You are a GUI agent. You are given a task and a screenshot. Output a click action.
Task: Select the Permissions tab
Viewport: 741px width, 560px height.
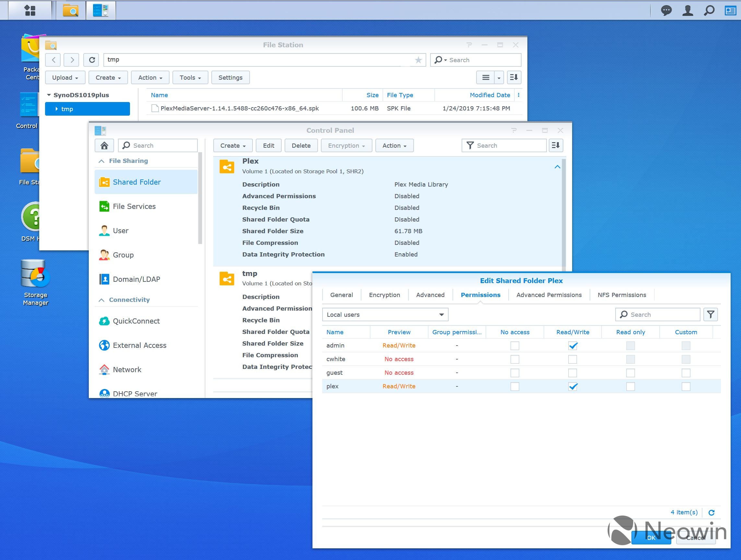480,295
